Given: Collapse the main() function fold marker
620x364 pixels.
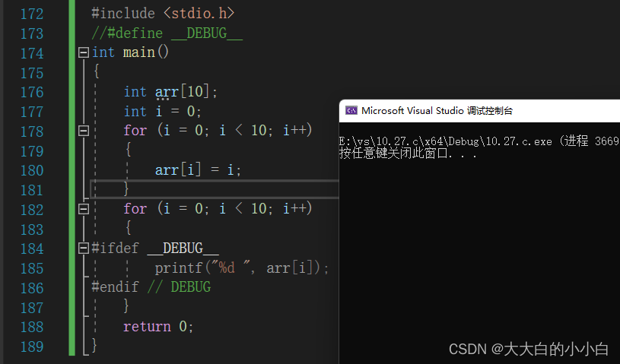Looking at the screenshot, I should click(x=84, y=52).
